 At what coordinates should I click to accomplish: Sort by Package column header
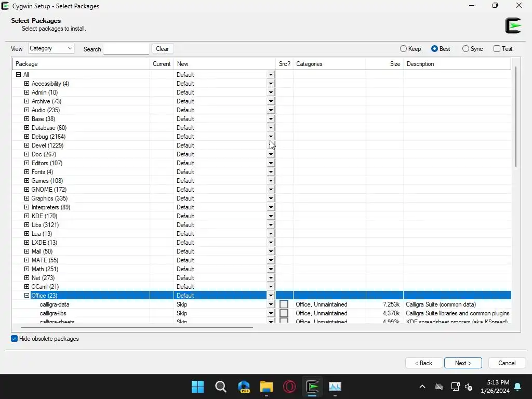pos(81,64)
